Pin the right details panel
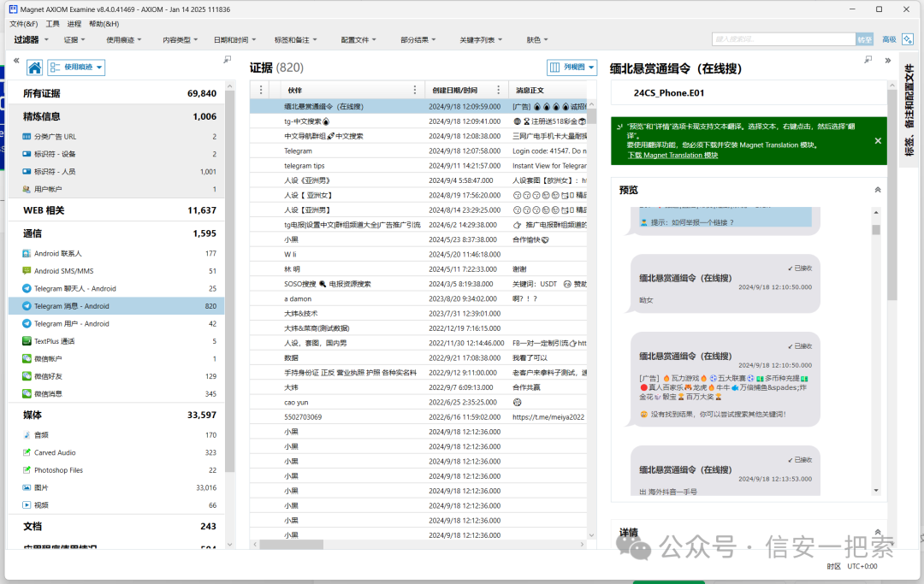The image size is (924, 584). pos(868,60)
